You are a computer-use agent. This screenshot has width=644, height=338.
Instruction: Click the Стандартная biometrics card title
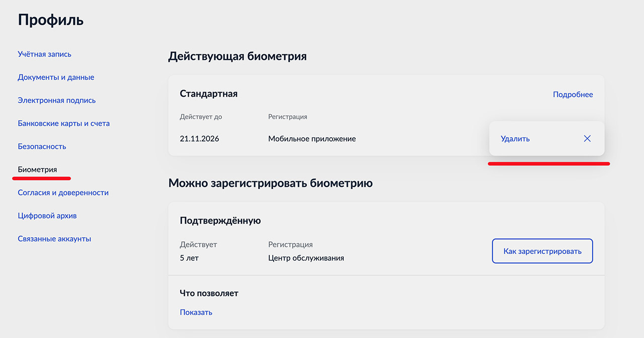pyautogui.click(x=208, y=94)
